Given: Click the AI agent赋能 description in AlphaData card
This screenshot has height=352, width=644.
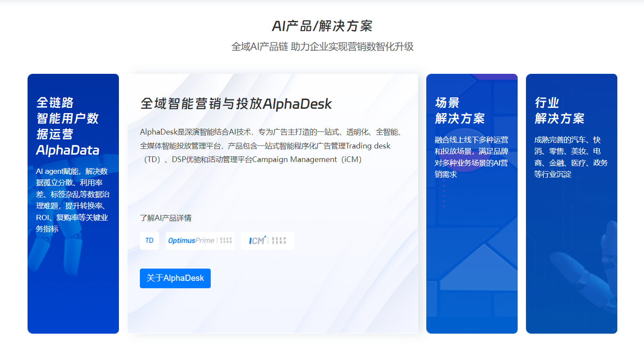Looking at the screenshot, I should pos(73,200).
